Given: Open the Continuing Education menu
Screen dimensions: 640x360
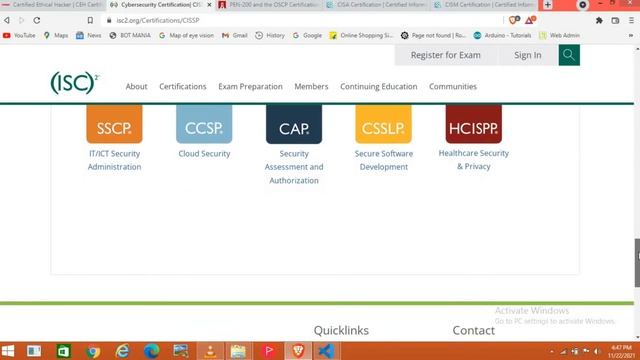Looking at the screenshot, I should pos(379,87).
